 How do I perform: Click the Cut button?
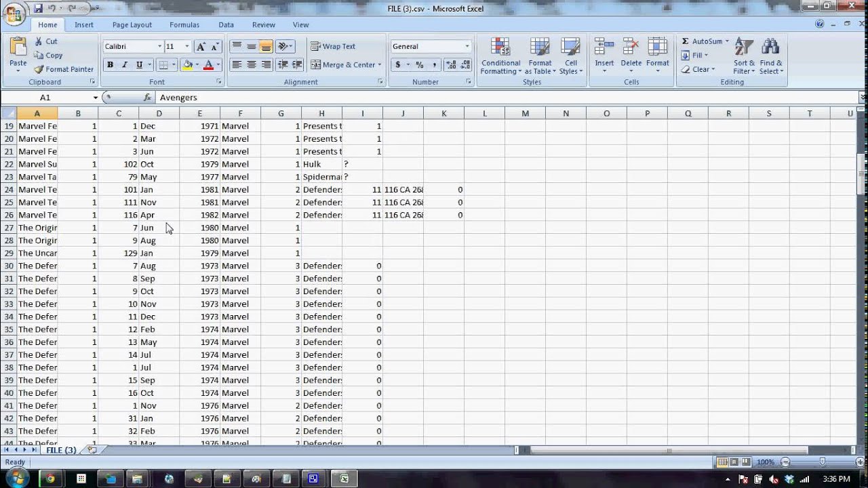pyautogui.click(x=46, y=41)
